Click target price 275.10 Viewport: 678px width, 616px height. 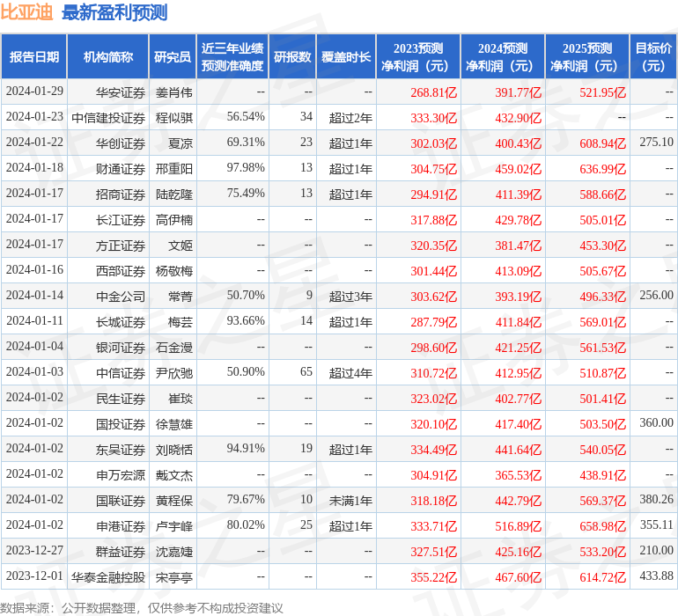pos(656,142)
